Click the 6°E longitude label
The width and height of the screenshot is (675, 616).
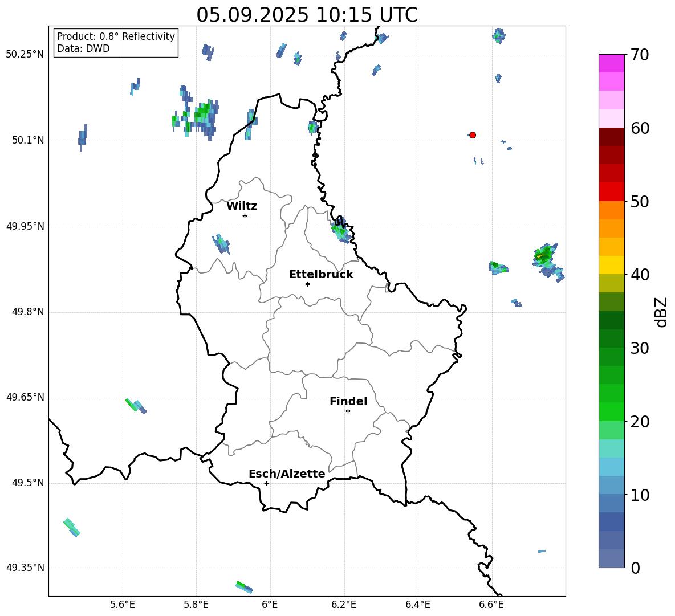pos(270,605)
